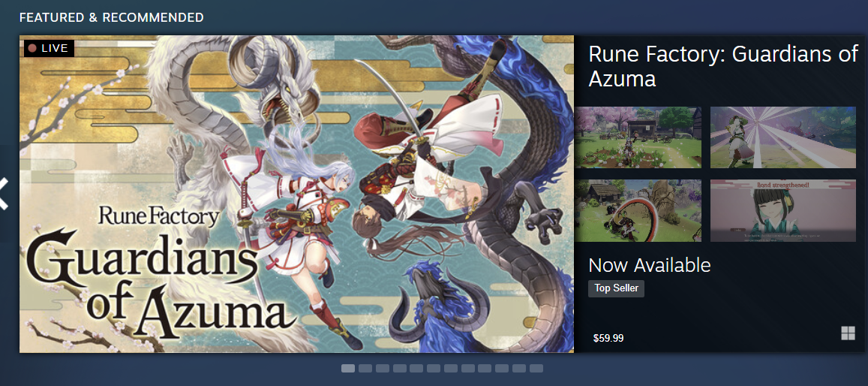
Task: Click the Top Seller tag
Action: [616, 288]
